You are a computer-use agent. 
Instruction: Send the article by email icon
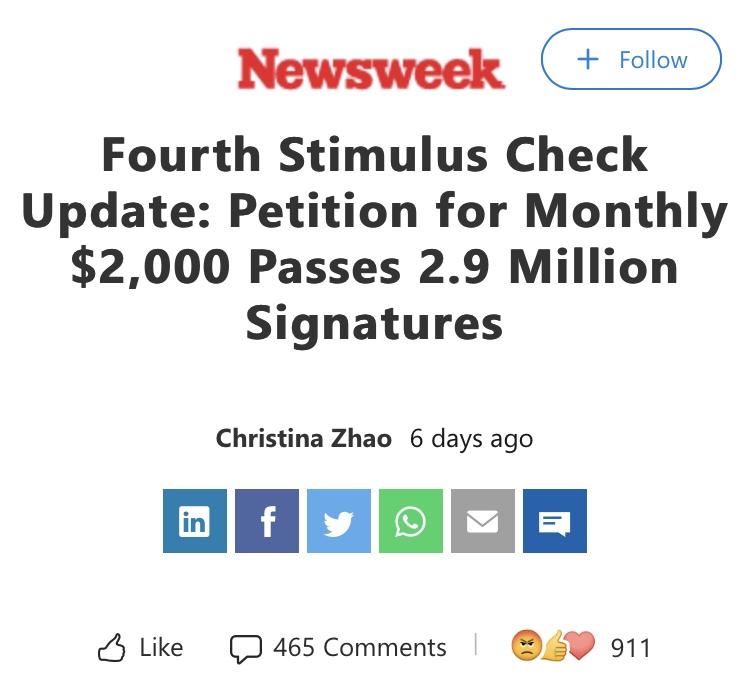482,521
